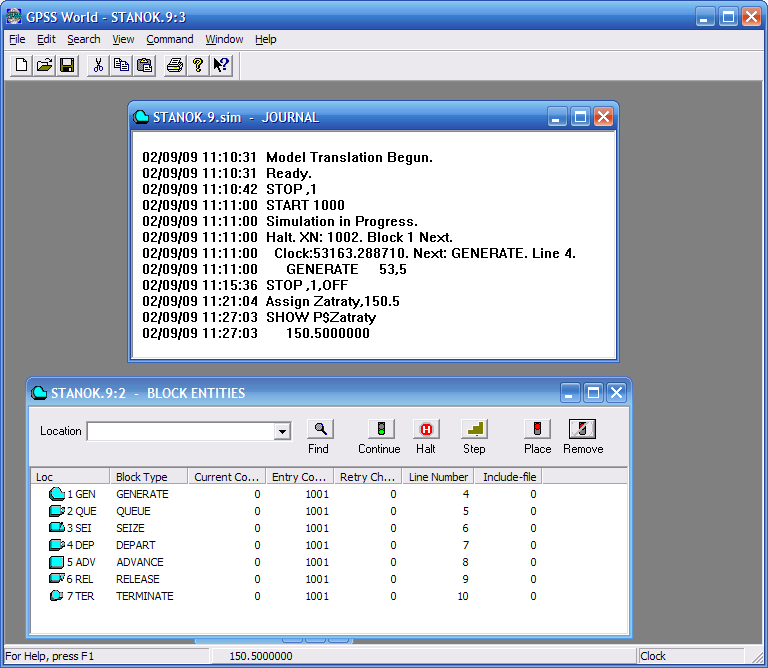This screenshot has height=668, width=768.
Task: Open the File menu
Action: coord(17,39)
